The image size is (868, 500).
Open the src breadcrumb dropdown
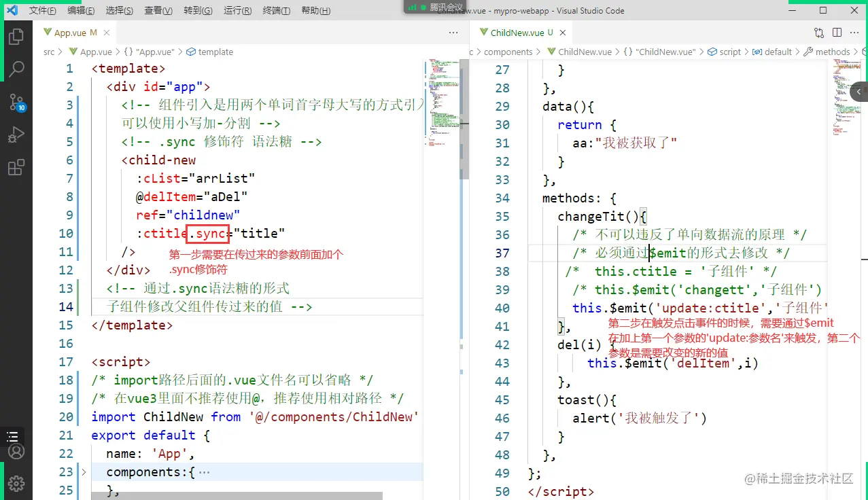click(x=49, y=52)
